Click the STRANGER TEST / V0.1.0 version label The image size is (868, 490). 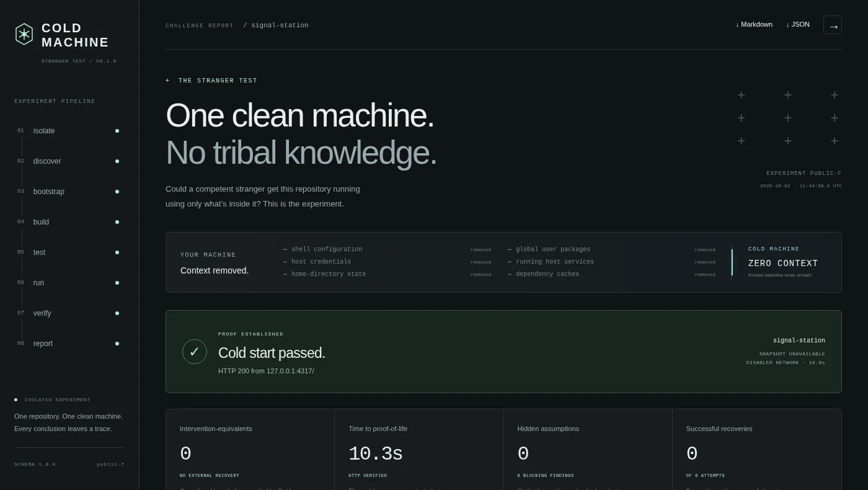coord(79,61)
